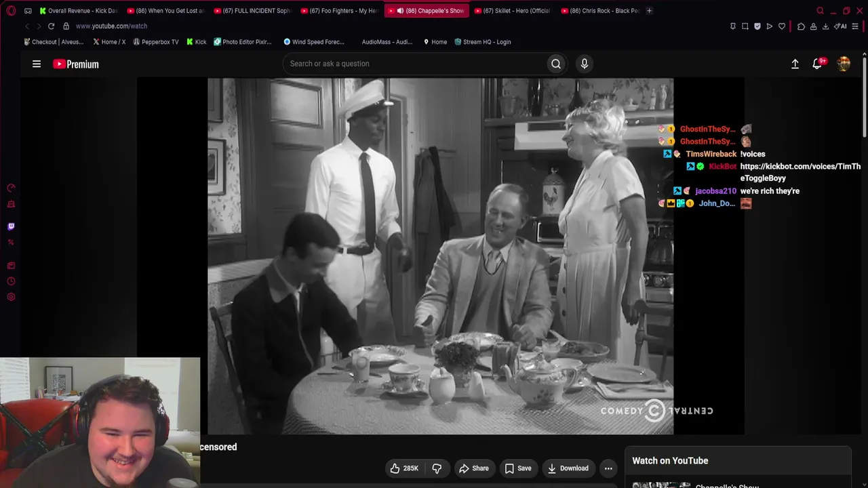This screenshot has width=868, height=488.
Task: Open the Opera GX main menu logo
Action: (x=11, y=11)
